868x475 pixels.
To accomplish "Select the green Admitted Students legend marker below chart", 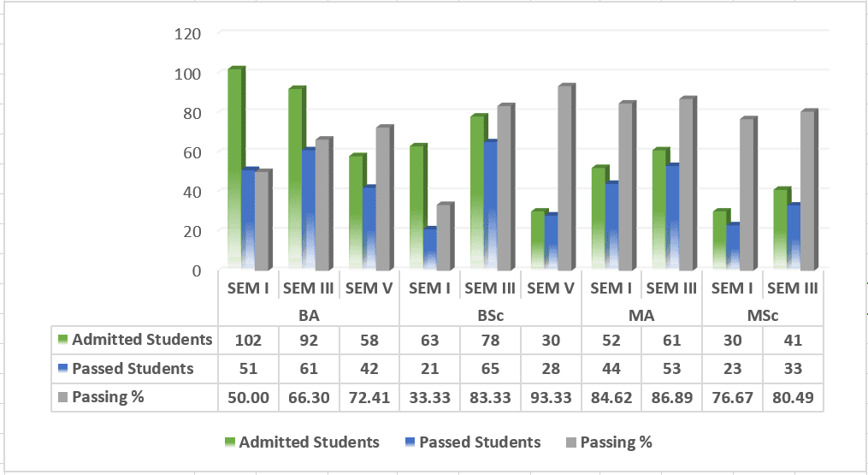I will tap(230, 442).
